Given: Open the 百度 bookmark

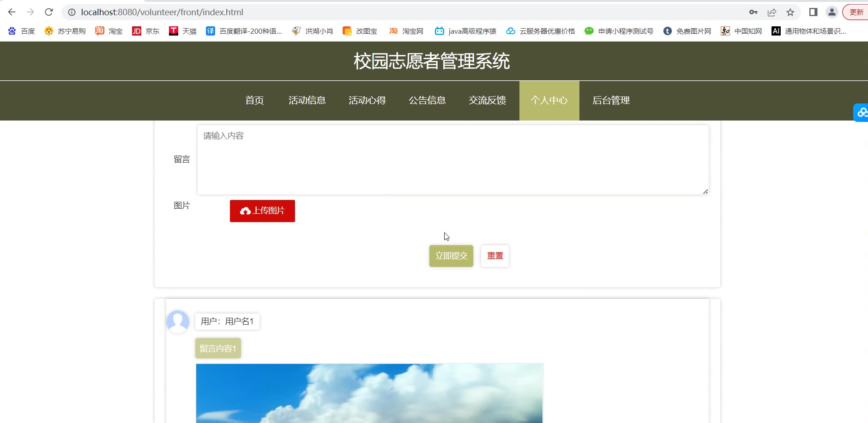Looking at the screenshot, I should tap(22, 31).
